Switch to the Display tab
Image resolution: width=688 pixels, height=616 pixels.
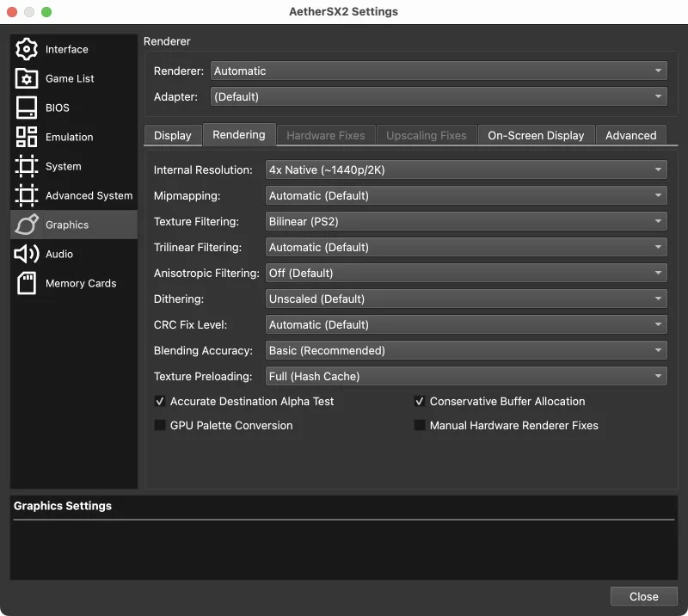(173, 135)
